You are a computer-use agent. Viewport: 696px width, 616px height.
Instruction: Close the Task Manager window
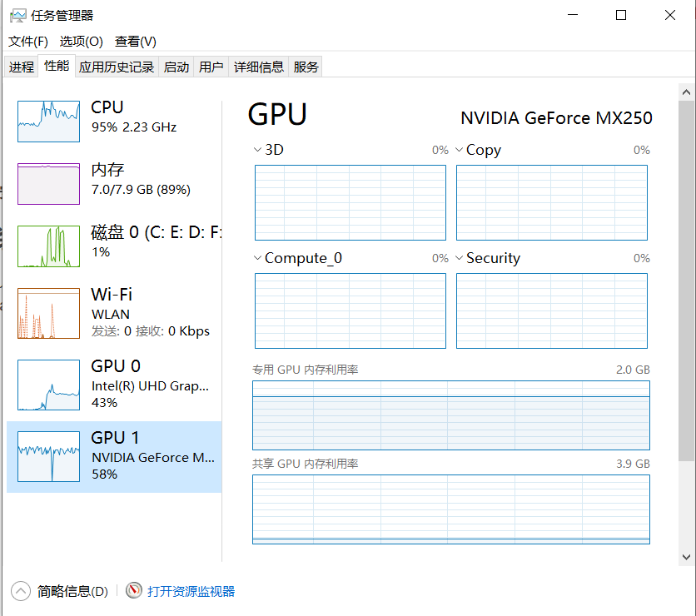pos(670,15)
